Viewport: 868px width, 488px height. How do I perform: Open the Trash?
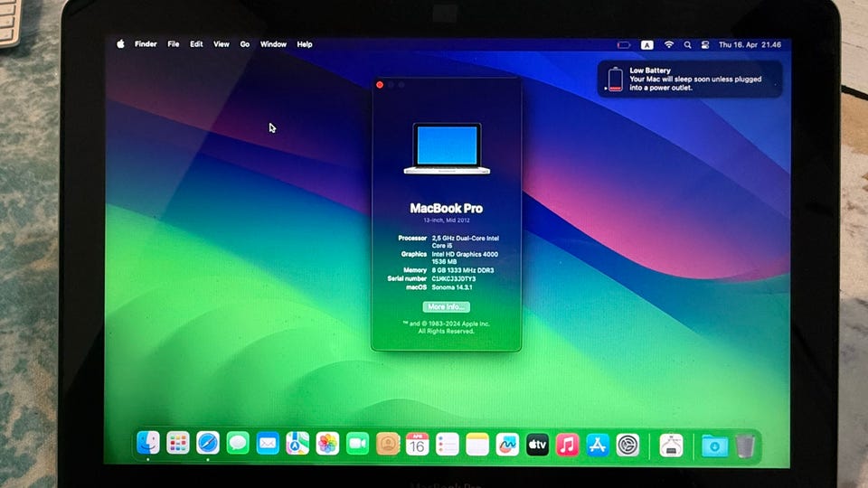point(745,446)
